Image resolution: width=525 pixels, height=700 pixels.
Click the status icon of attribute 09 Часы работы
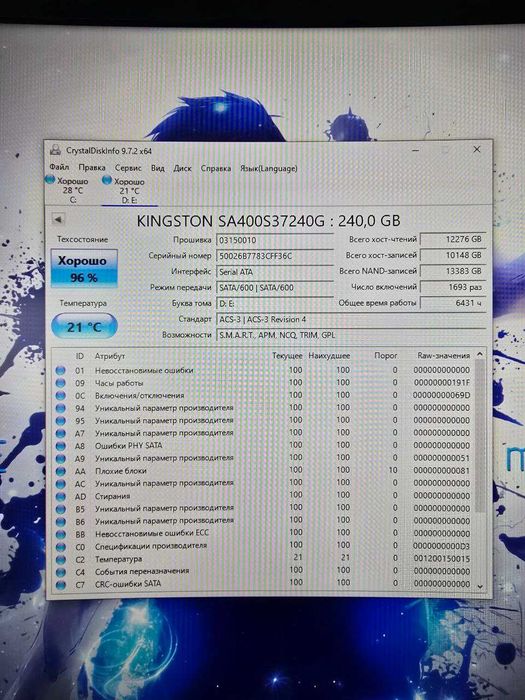(61, 383)
